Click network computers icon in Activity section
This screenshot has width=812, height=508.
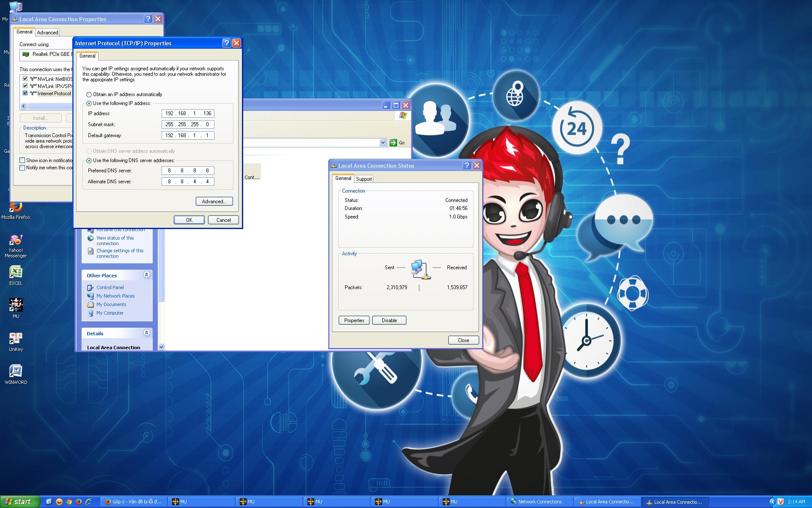(420, 270)
